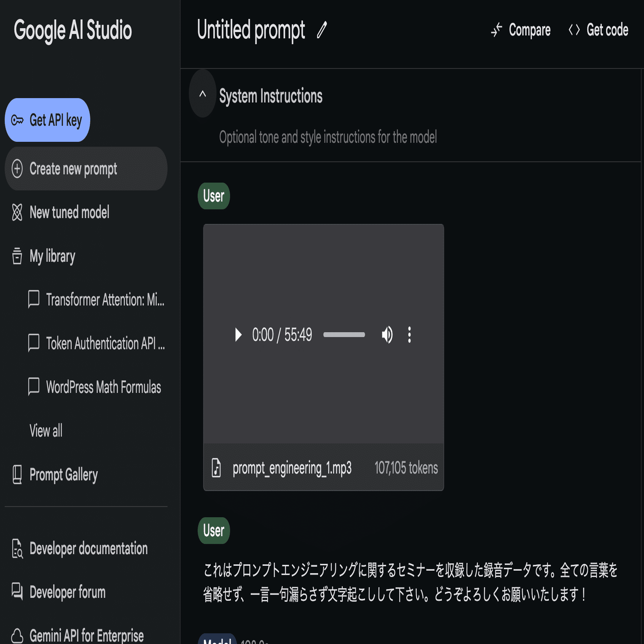
Task: Click the Developer documentation page icon
Action: [17, 549]
